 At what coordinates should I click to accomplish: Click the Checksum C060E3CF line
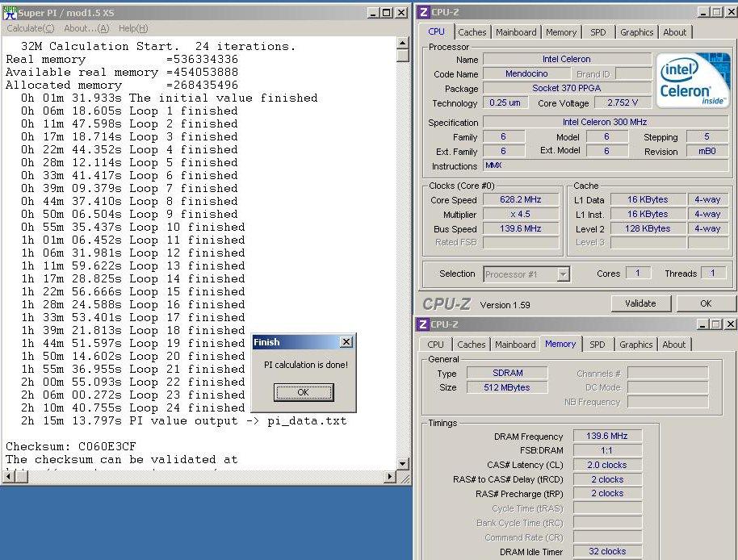coord(71,446)
